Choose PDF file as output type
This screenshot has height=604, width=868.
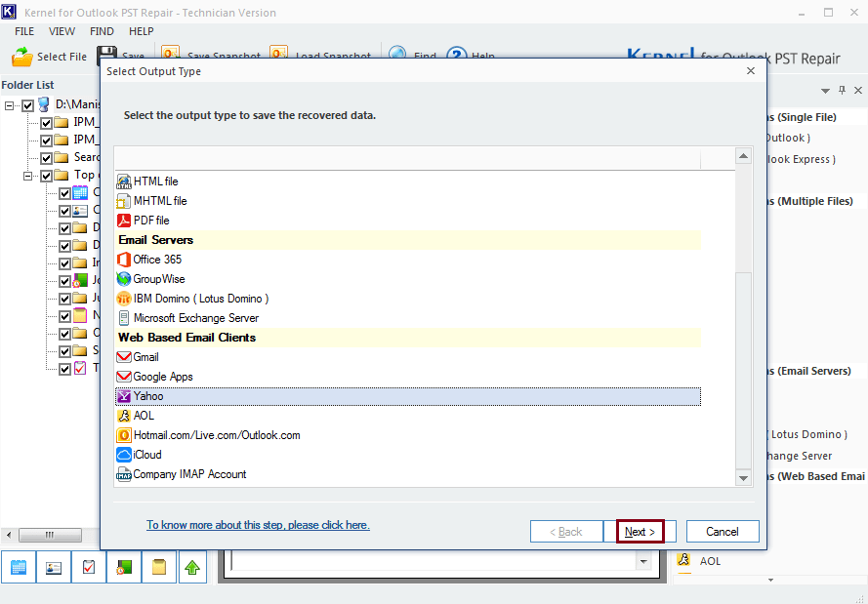150,221
